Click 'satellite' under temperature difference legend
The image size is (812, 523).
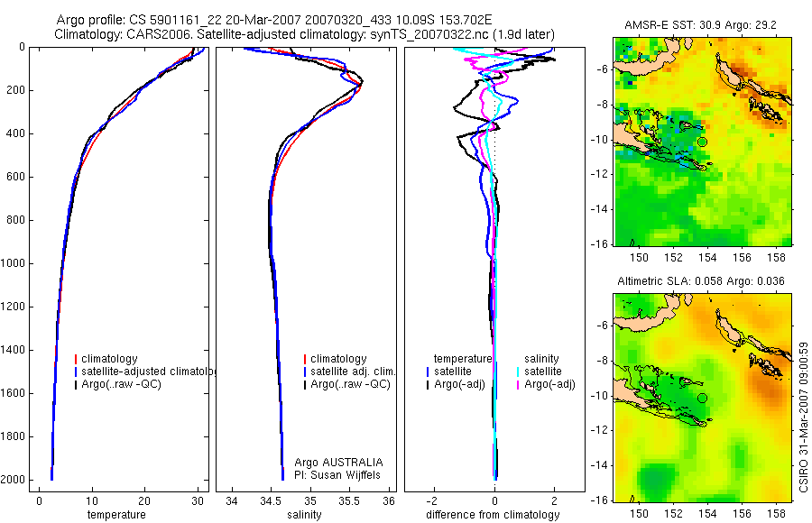[453, 372]
